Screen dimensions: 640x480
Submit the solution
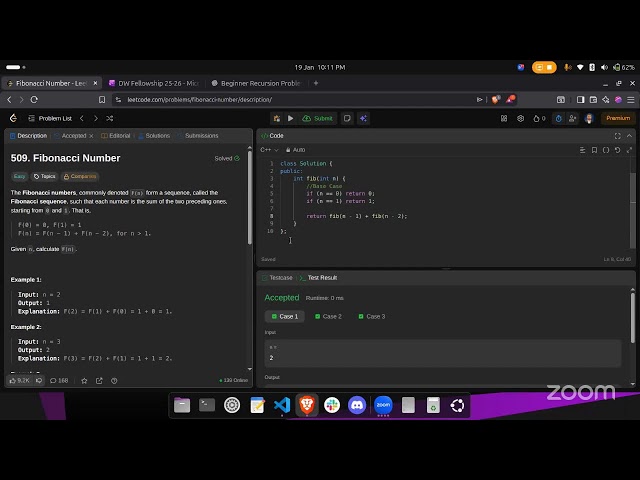[318, 118]
